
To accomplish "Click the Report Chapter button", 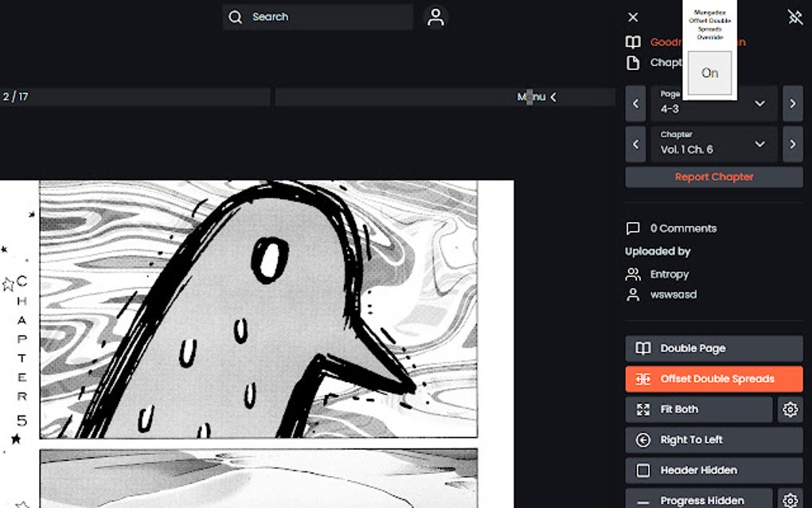I will [713, 176].
